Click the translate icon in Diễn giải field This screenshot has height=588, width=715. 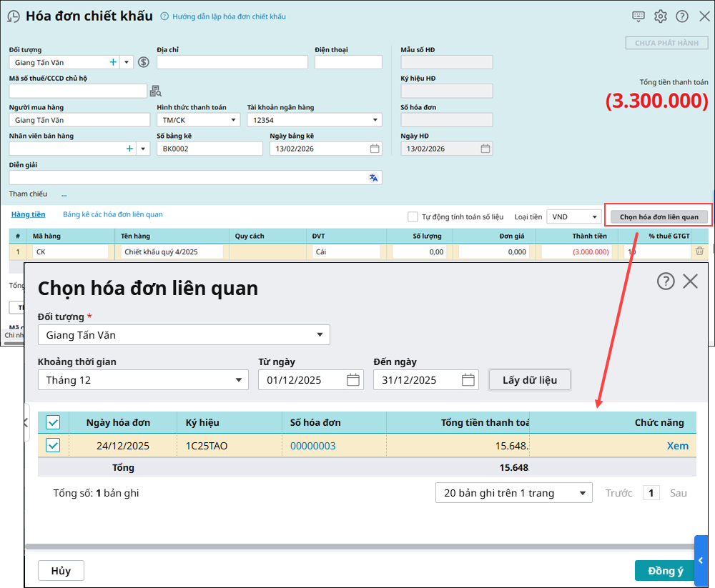(373, 178)
